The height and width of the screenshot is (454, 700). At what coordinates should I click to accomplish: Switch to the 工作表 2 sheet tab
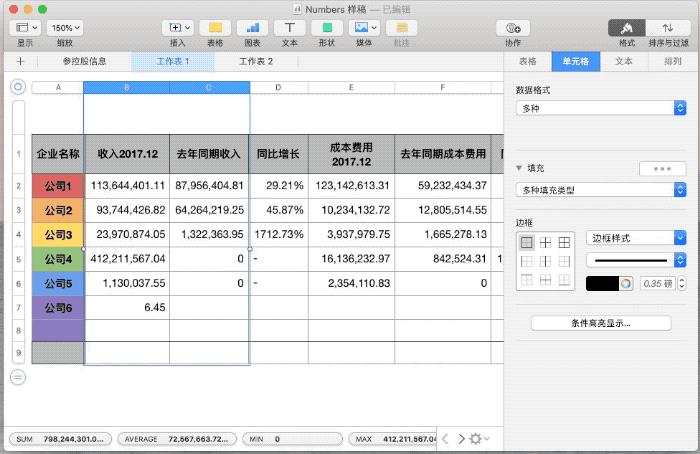(256, 61)
